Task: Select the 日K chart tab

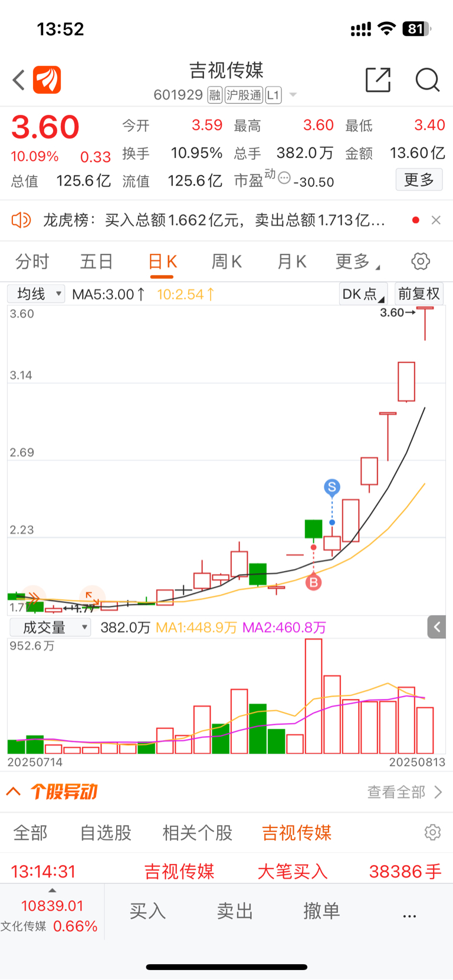Action: point(162,262)
